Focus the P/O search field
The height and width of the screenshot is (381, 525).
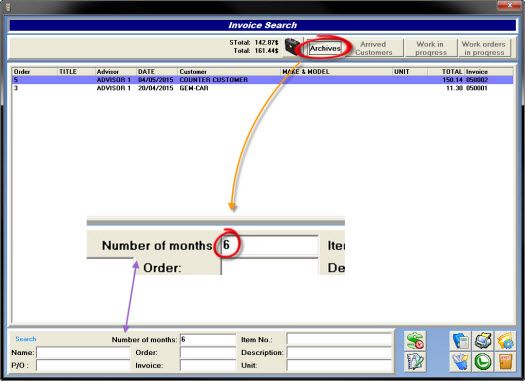[83, 365]
